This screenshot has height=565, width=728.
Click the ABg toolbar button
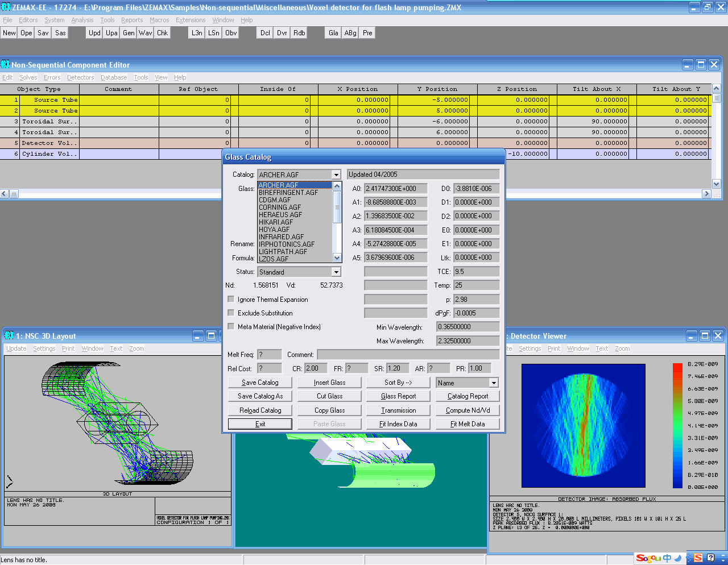point(350,33)
